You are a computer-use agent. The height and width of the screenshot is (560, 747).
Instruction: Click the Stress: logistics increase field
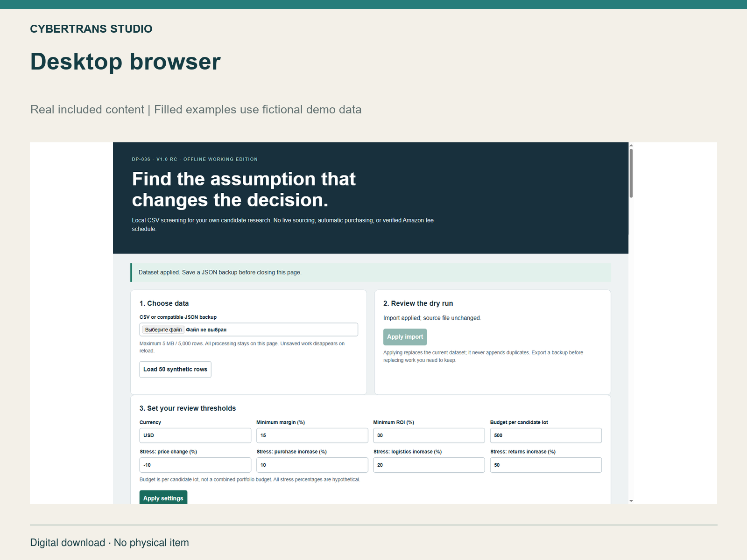pos(429,465)
